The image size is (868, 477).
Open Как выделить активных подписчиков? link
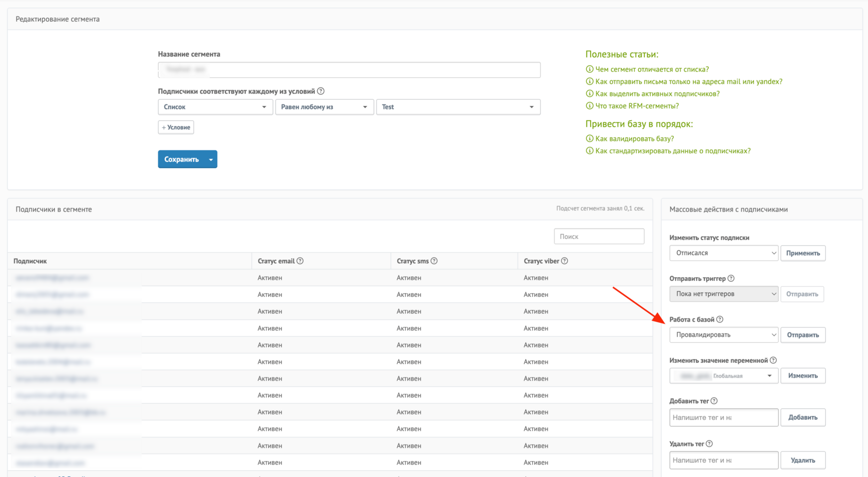click(x=657, y=94)
